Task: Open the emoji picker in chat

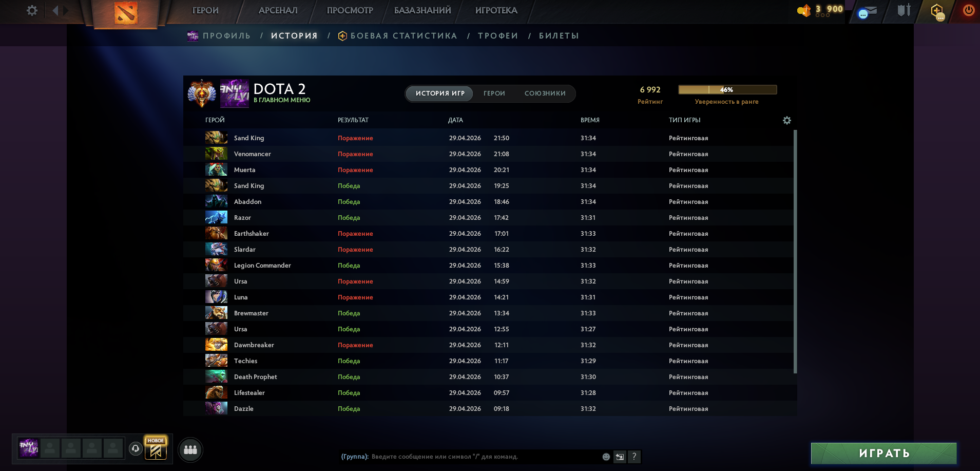Action: (x=606, y=457)
